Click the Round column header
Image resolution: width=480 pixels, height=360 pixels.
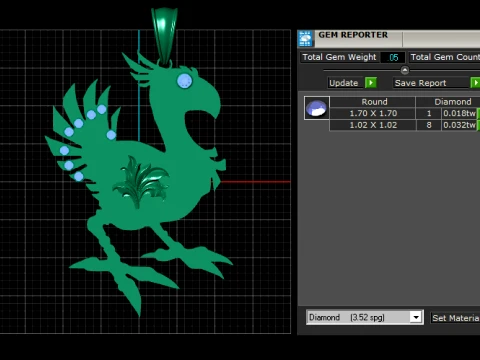pyautogui.click(x=373, y=102)
